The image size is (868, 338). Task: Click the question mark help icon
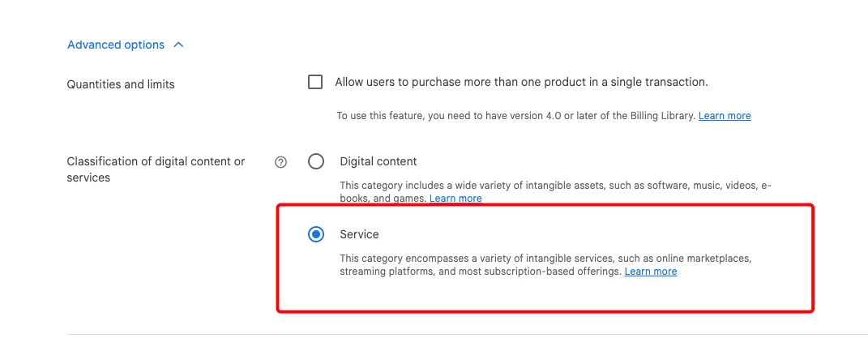pos(280,162)
